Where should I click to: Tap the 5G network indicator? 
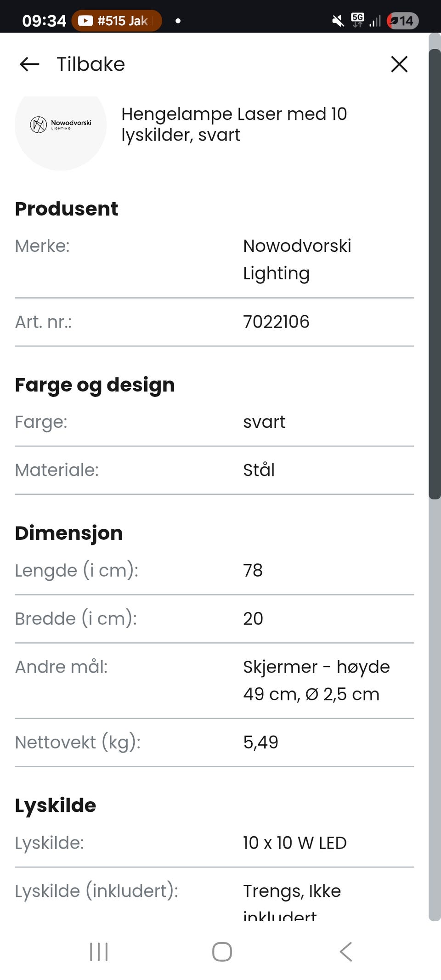[x=357, y=20]
